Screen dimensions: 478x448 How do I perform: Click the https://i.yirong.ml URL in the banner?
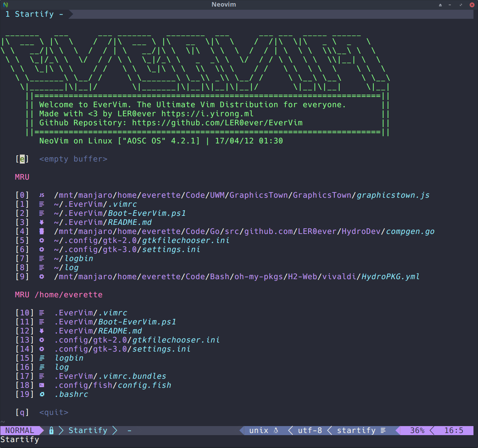pos(207,114)
